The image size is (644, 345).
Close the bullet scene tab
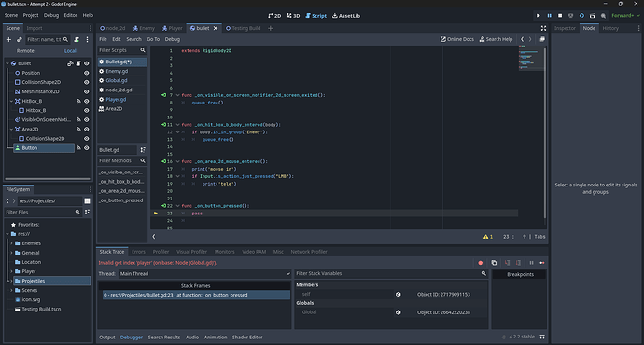point(216,28)
